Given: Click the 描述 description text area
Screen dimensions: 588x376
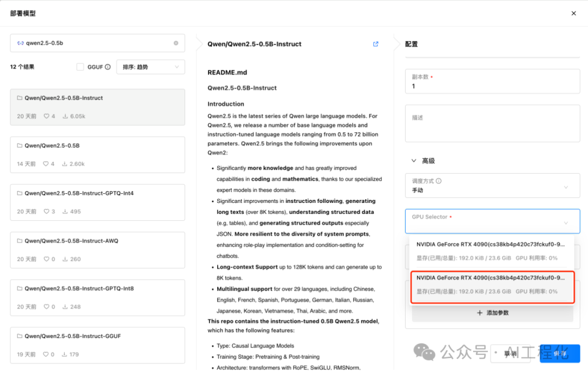Looking at the screenshot, I should pos(492,124).
